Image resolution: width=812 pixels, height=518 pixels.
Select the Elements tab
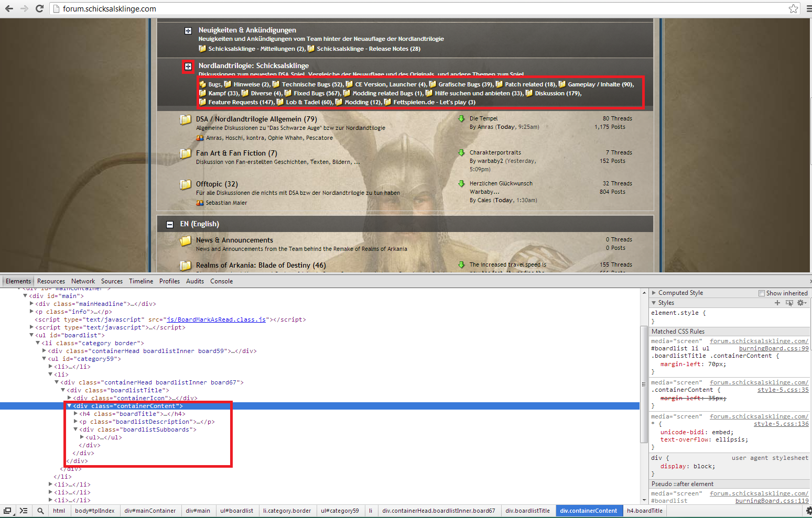click(18, 281)
